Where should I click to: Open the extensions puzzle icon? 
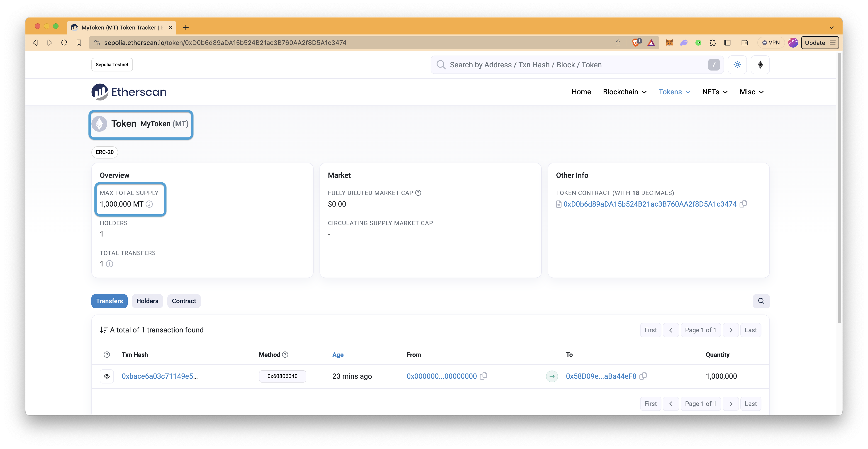coord(713,42)
